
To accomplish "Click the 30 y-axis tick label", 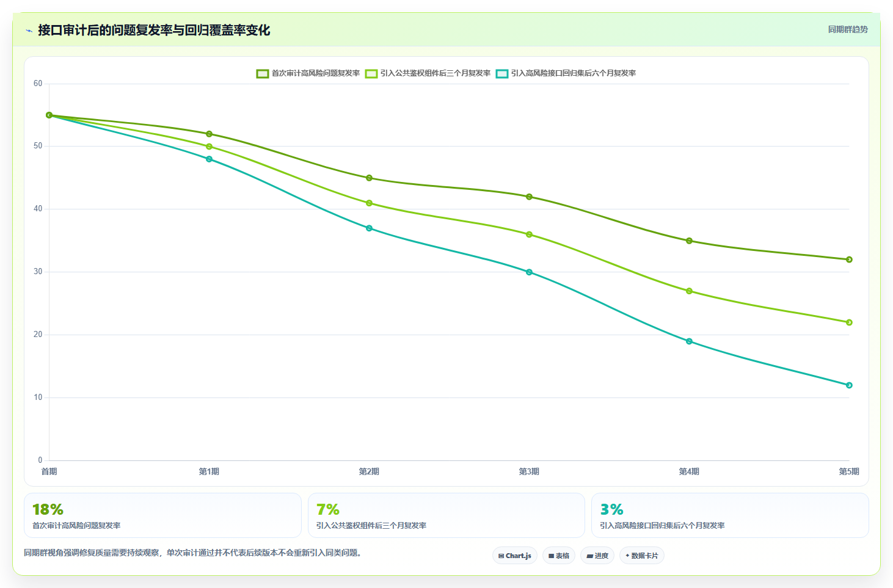I will (38, 272).
